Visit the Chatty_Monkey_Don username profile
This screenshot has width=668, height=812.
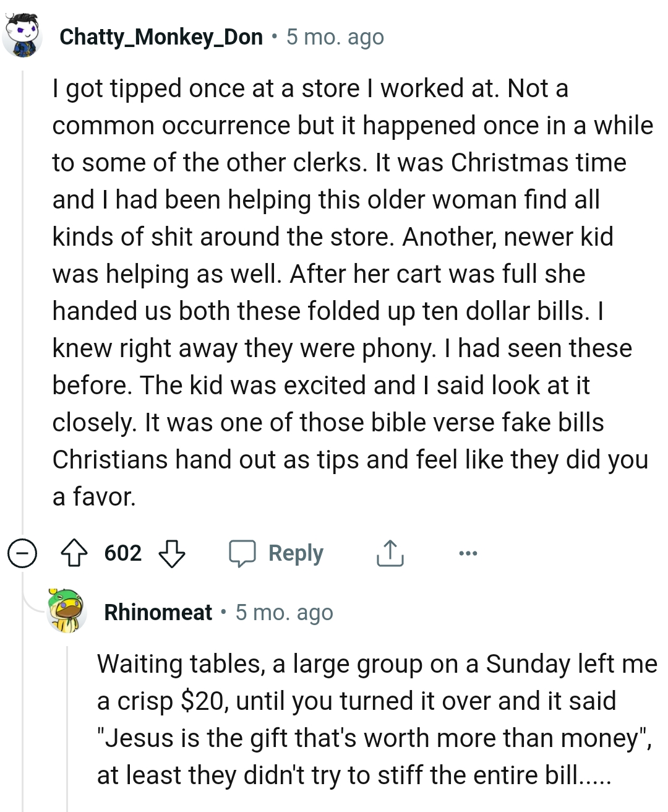161,37
